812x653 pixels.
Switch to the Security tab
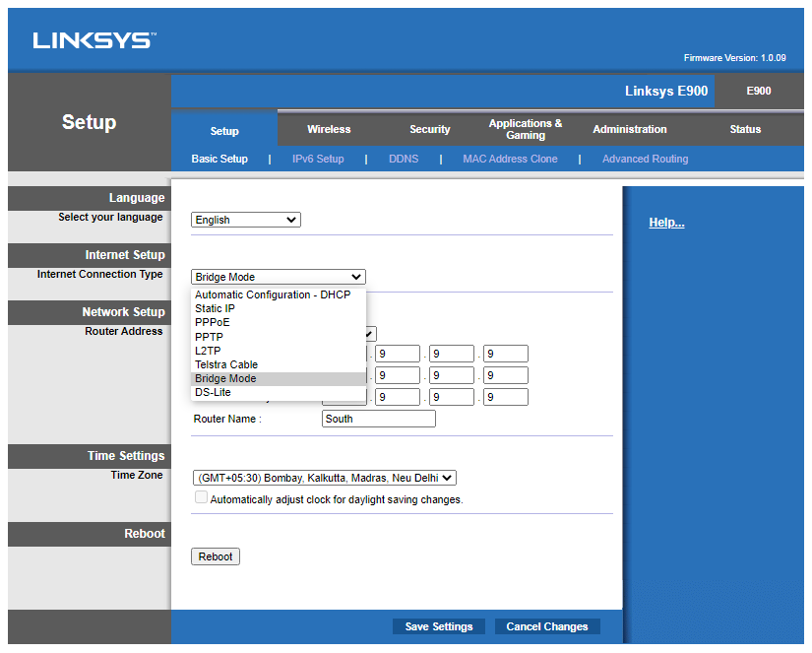[x=430, y=129]
